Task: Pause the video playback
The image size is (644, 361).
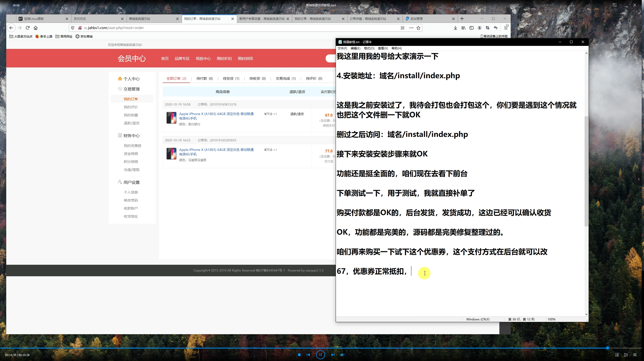Action: (320, 355)
